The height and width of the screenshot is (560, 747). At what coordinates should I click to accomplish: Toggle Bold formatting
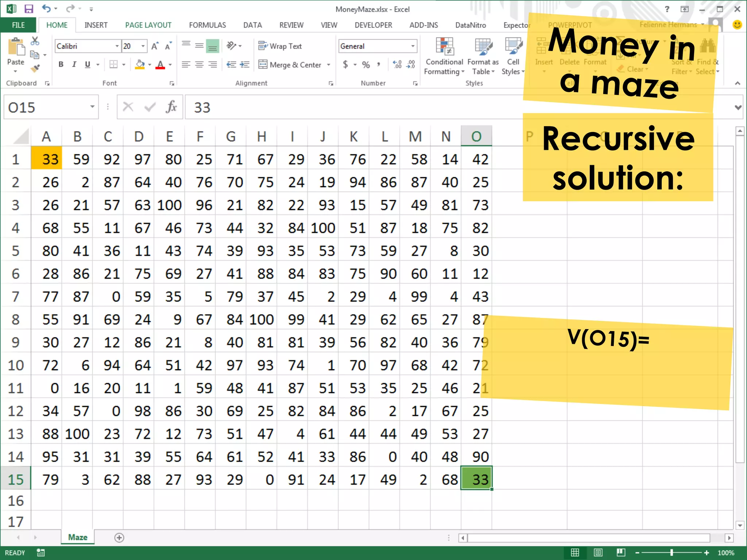[x=61, y=65]
